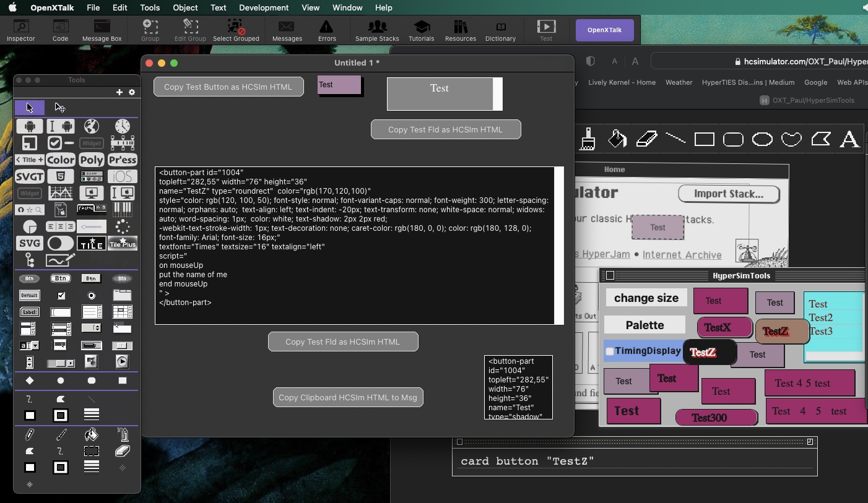
Task: Click Copy Test Button as HCSIm HTML
Action: pos(228,87)
